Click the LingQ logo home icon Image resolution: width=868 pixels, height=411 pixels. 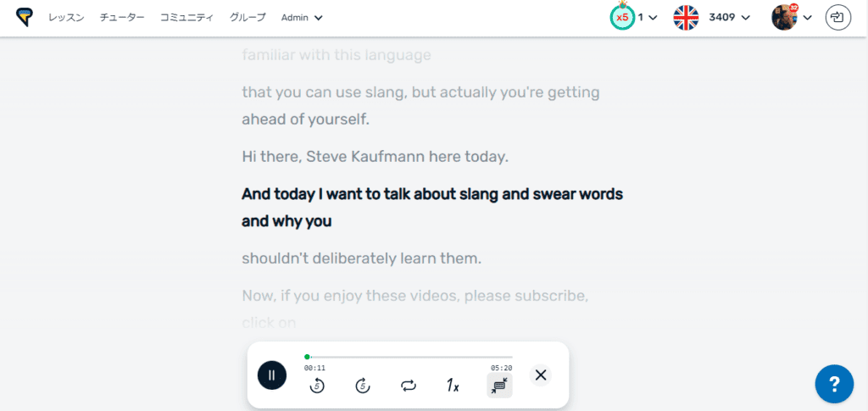point(24,17)
